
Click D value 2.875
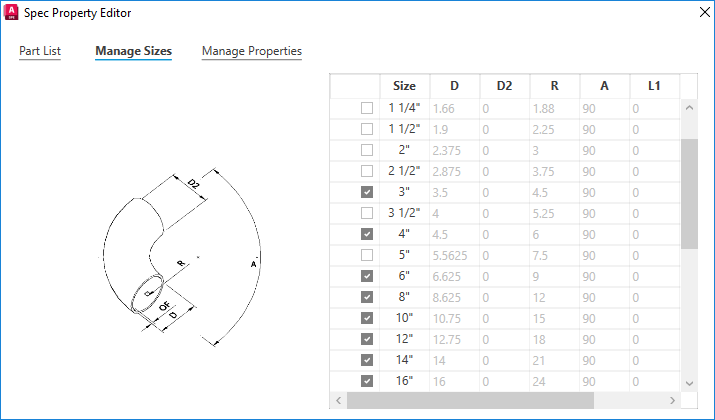pos(455,171)
